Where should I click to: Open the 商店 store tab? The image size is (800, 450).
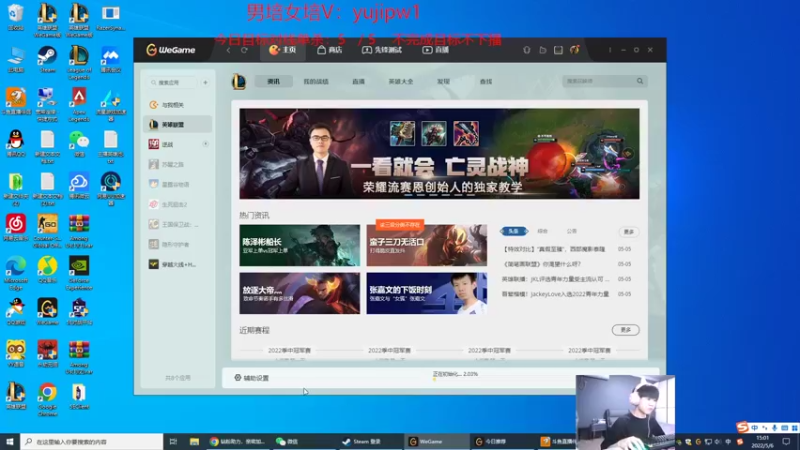[330, 50]
